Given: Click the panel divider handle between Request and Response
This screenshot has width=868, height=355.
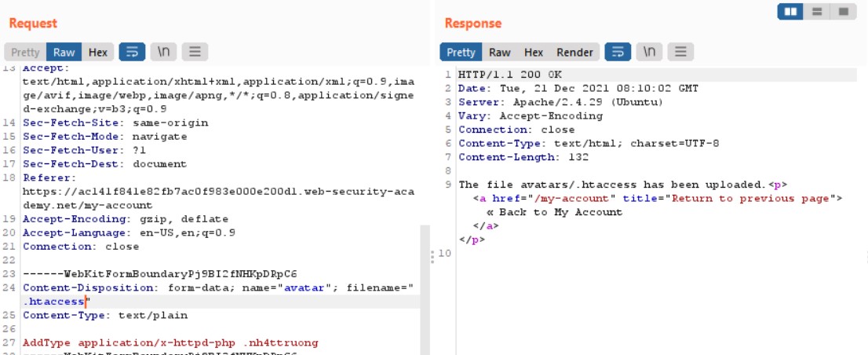Looking at the screenshot, I should (x=430, y=256).
